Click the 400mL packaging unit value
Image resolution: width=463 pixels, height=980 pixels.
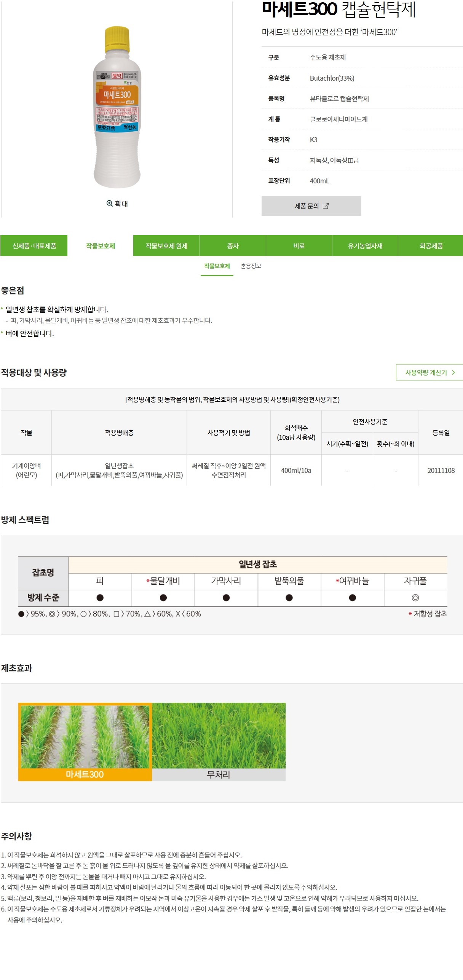coord(319,181)
